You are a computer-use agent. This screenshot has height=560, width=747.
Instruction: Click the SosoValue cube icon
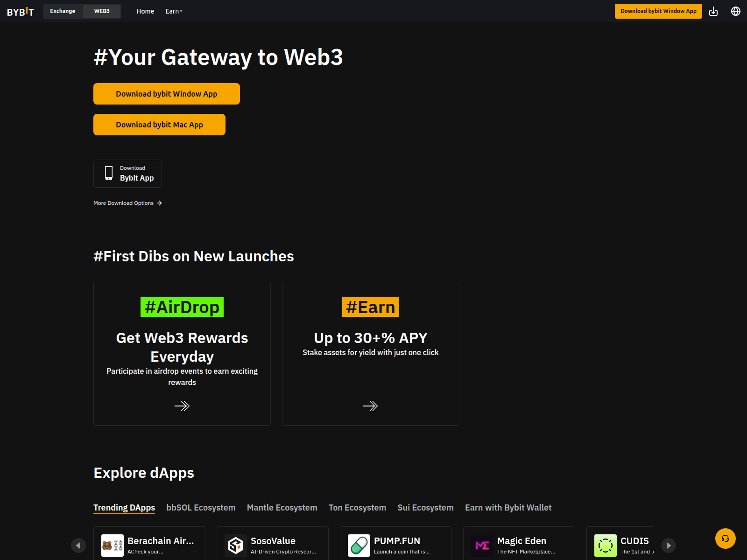coord(235,545)
